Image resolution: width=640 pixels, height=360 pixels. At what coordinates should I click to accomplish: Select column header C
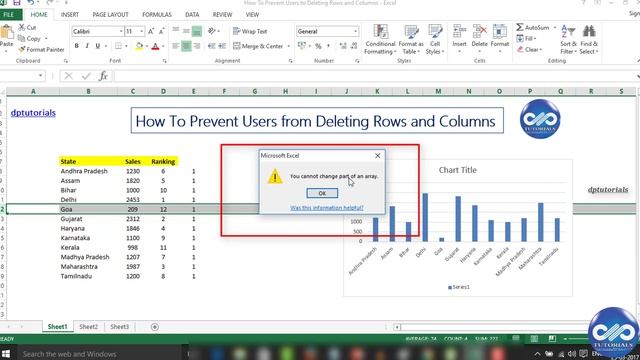click(x=133, y=91)
